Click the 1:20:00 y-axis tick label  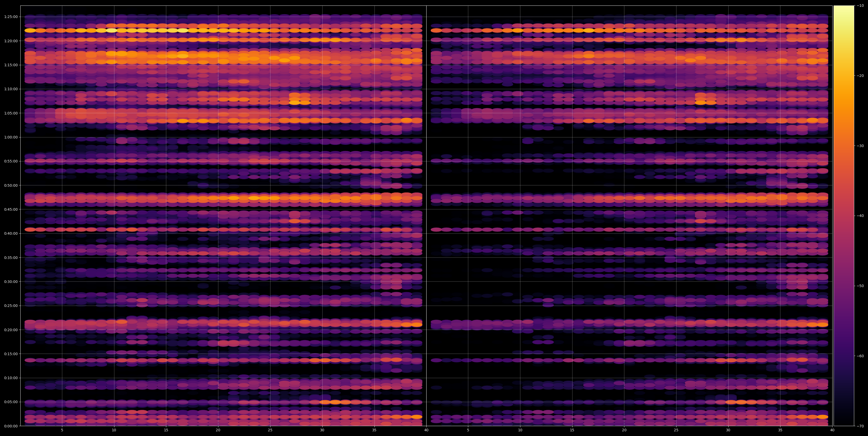(11, 41)
